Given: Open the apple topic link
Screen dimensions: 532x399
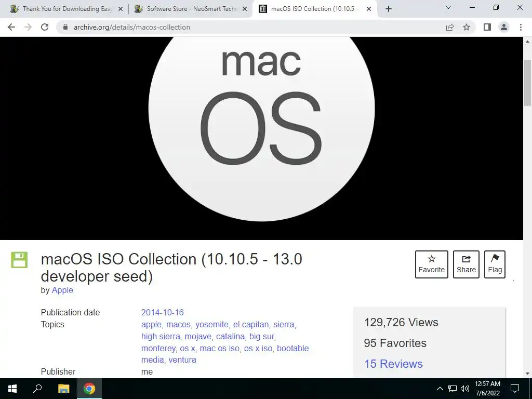Looking at the screenshot, I should click(151, 324).
